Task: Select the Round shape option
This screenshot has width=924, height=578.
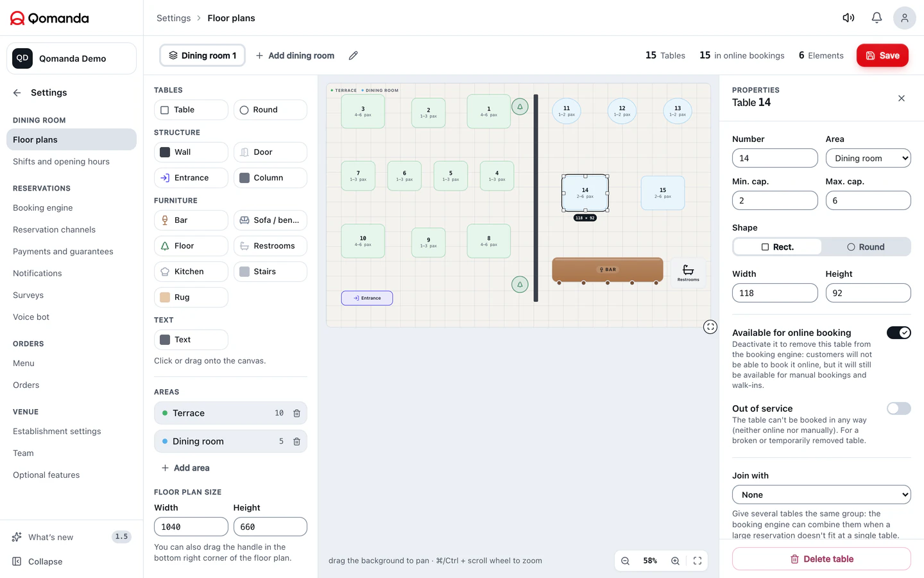Action: [x=866, y=247]
